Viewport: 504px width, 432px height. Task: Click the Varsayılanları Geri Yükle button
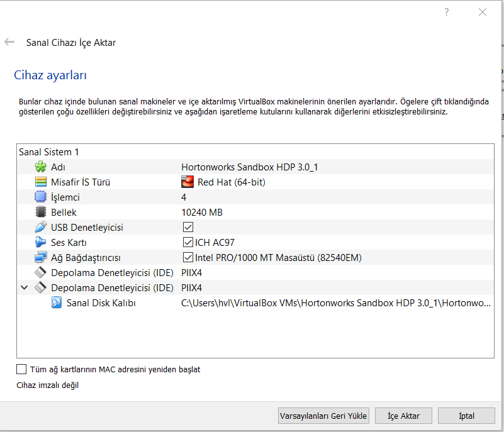point(323,416)
